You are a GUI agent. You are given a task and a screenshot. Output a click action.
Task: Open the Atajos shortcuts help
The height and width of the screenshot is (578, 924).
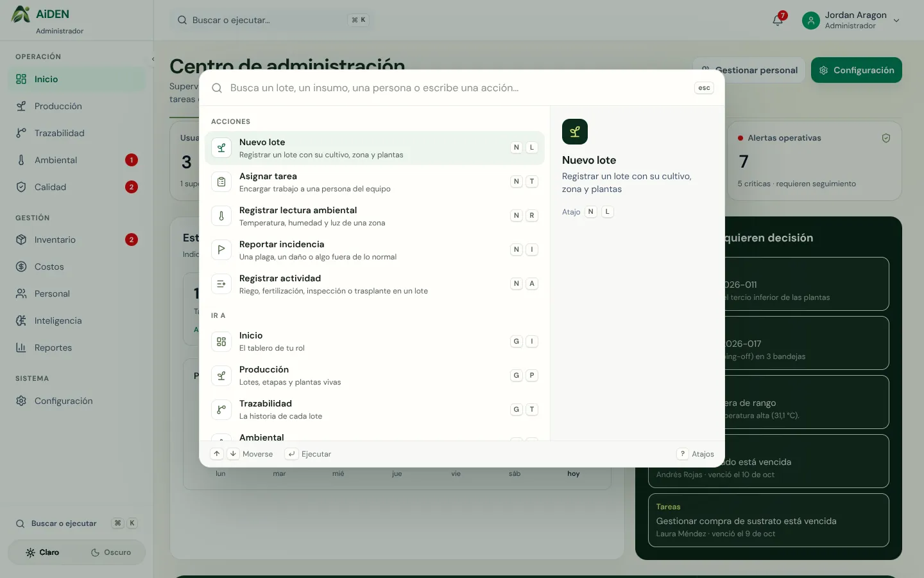(x=696, y=454)
